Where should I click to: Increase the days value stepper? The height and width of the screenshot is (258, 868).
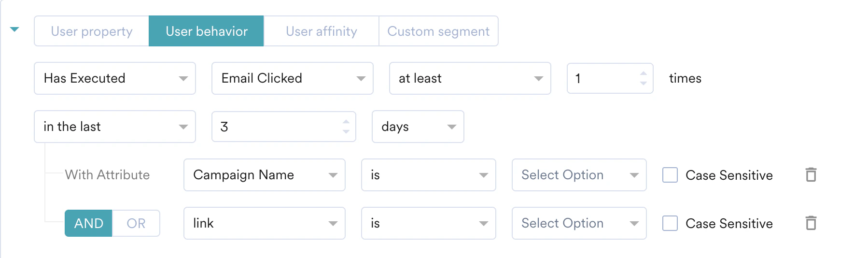346,122
